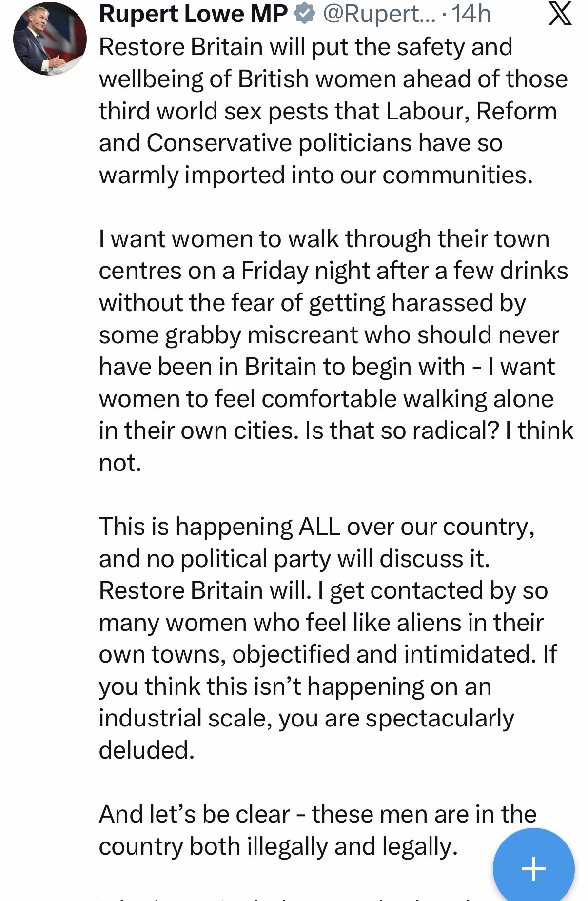Click the "14h" post timestamp

click(x=471, y=14)
